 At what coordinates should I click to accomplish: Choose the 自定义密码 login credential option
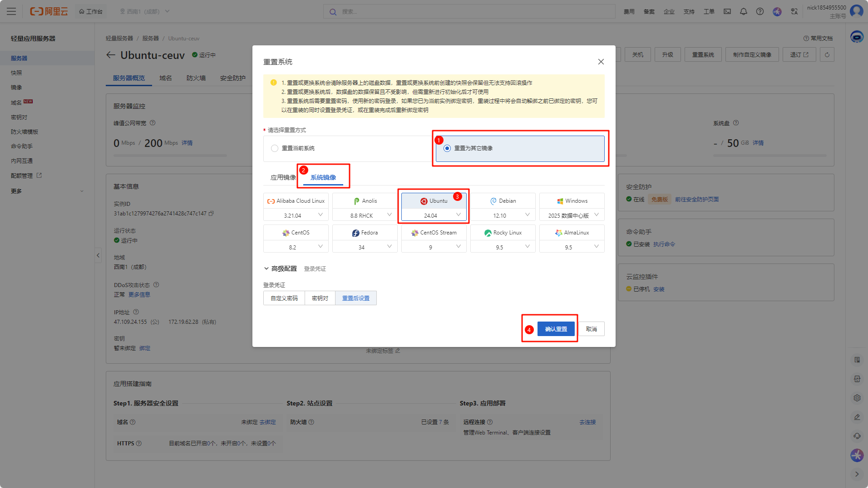(x=284, y=298)
